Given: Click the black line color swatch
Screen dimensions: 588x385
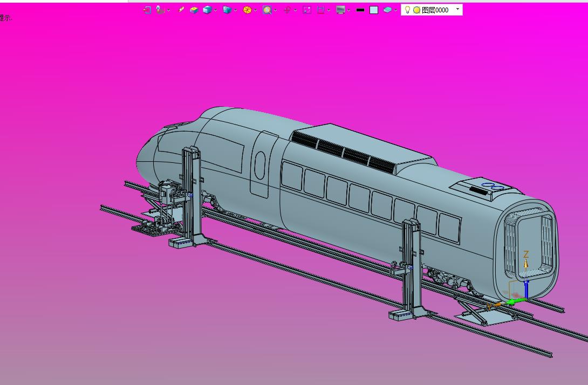Looking at the screenshot, I should 360,10.
